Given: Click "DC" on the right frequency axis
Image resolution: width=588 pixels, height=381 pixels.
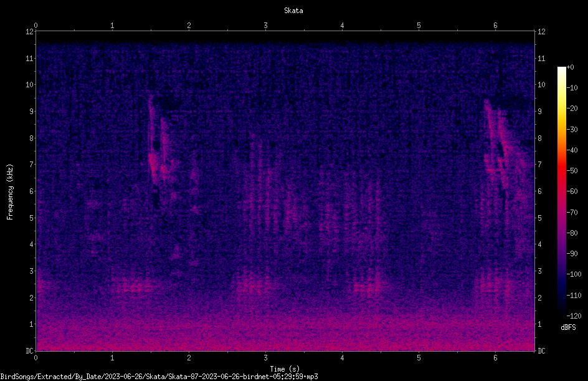Looking at the screenshot, I should [x=541, y=351].
